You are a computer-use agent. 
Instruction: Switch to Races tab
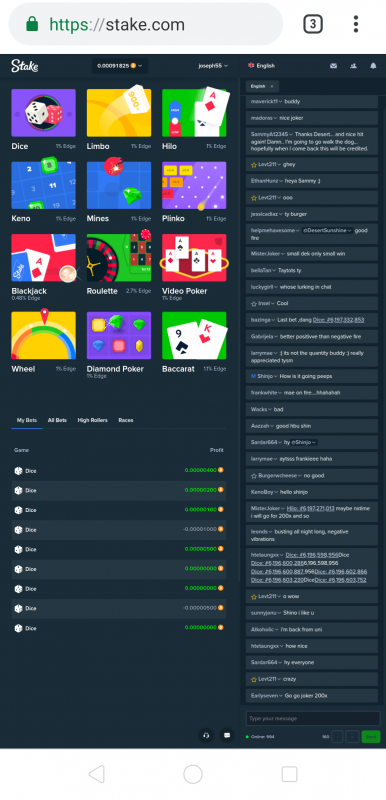[126, 420]
